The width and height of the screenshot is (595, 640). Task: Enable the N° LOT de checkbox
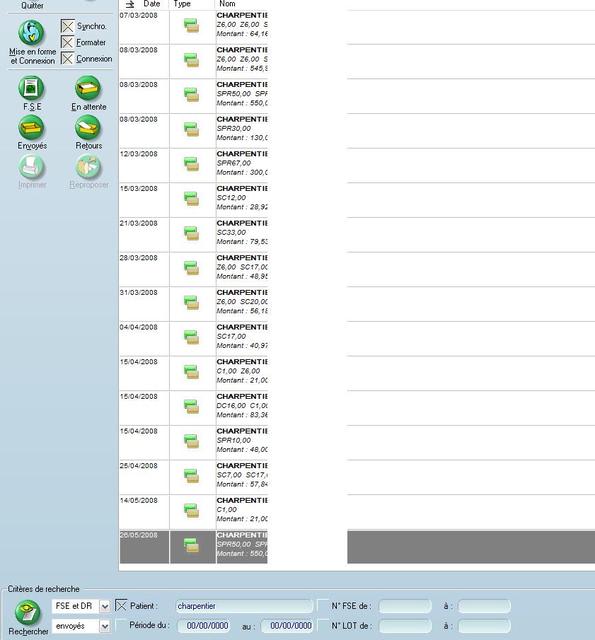click(323, 625)
